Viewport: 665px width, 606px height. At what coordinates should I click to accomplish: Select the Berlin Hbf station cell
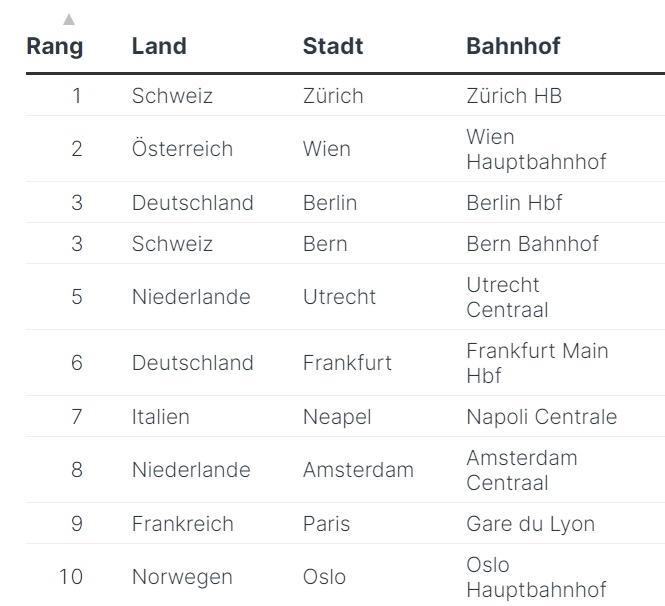click(x=514, y=203)
